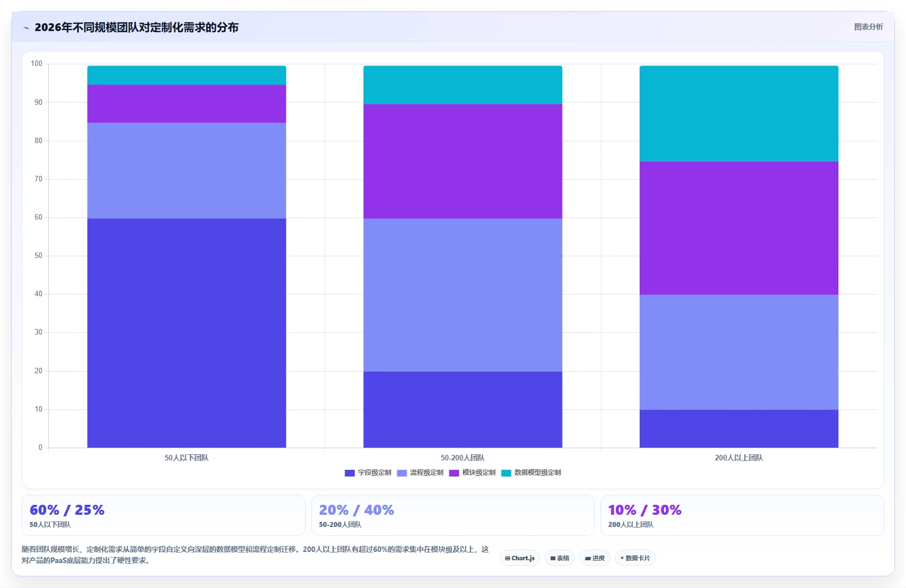Click the 60 y-axis tick label
The image size is (906, 588).
(x=38, y=217)
